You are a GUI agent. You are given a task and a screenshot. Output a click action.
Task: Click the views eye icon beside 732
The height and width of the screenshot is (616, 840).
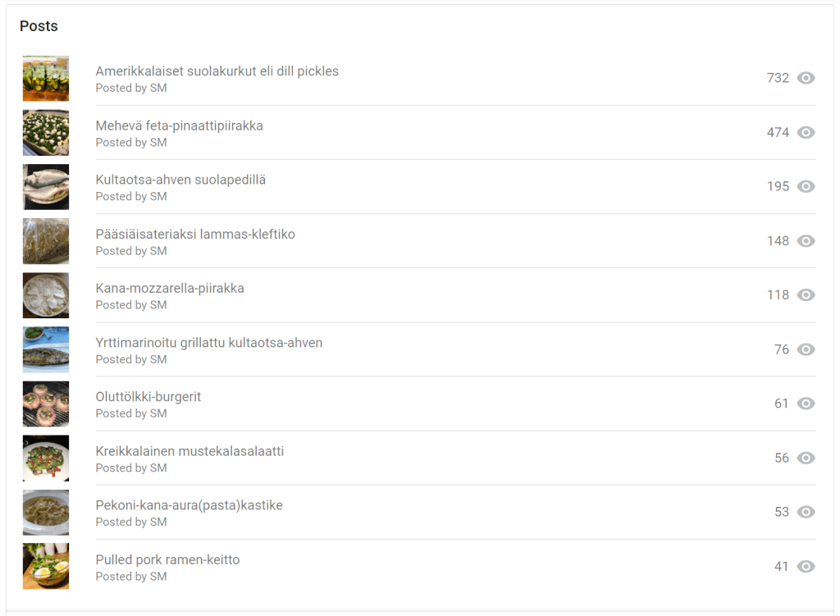[x=806, y=78]
